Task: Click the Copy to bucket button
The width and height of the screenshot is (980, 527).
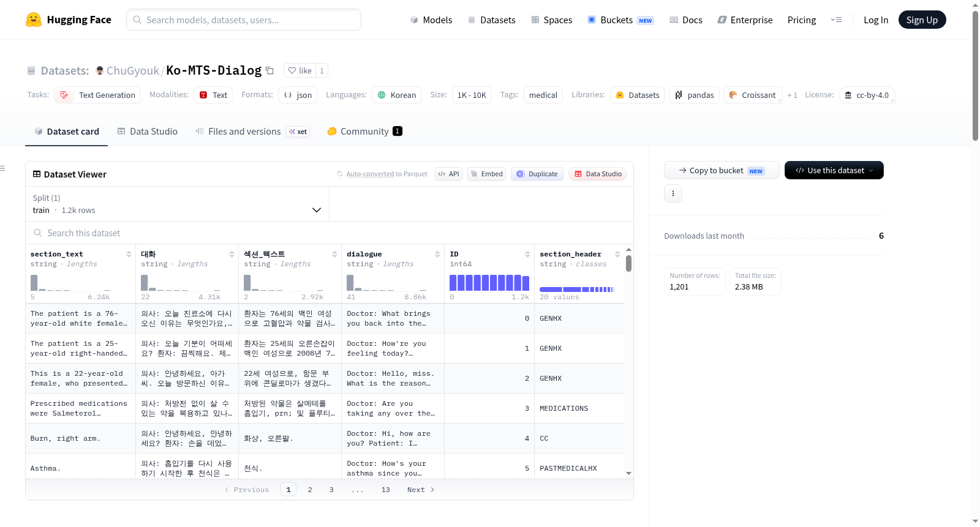Action: [722, 170]
